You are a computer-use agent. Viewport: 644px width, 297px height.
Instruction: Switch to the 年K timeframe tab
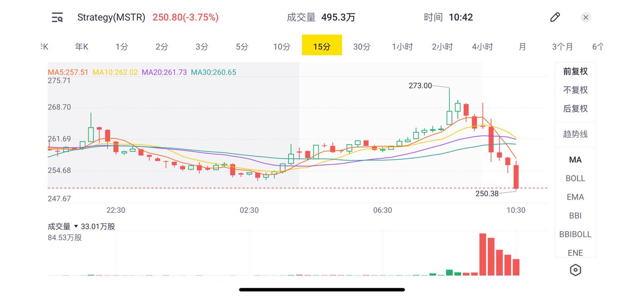click(x=82, y=47)
